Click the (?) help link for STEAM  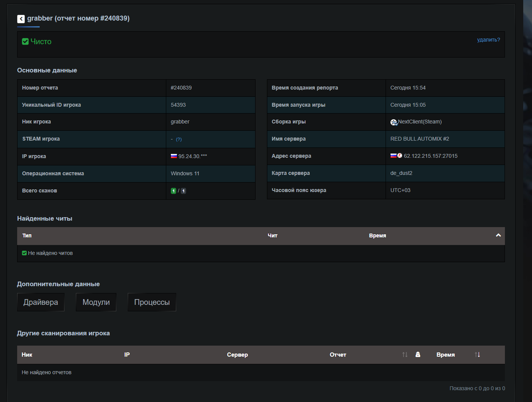[179, 139]
